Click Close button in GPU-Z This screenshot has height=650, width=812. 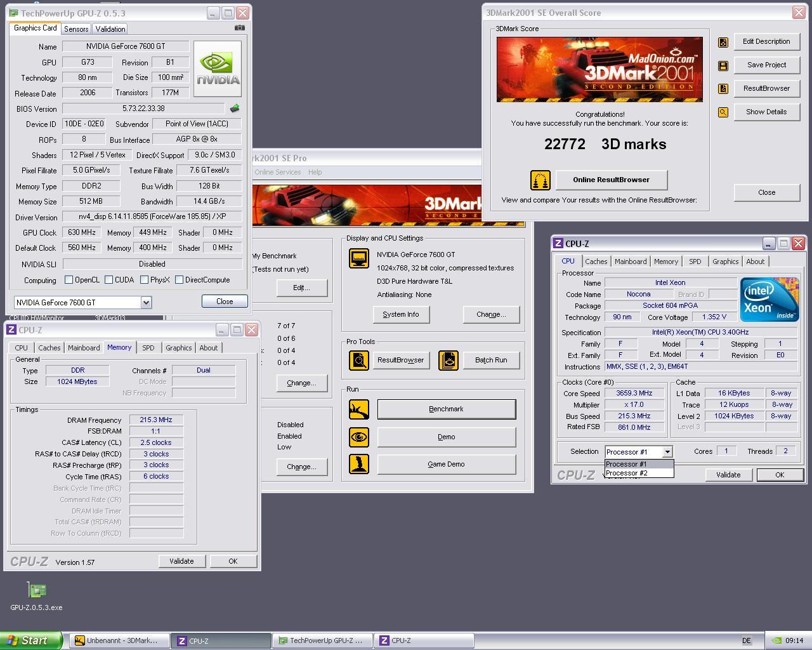(x=225, y=302)
